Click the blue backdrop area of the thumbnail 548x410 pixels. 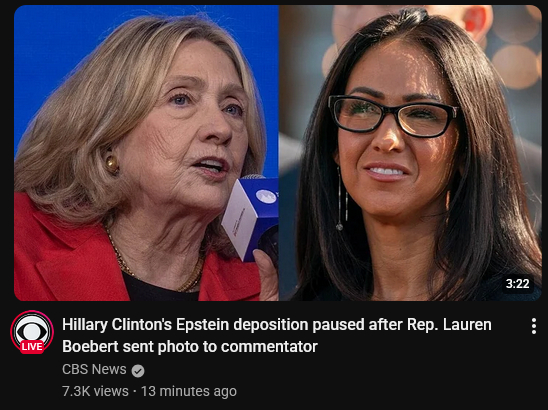tap(52, 52)
